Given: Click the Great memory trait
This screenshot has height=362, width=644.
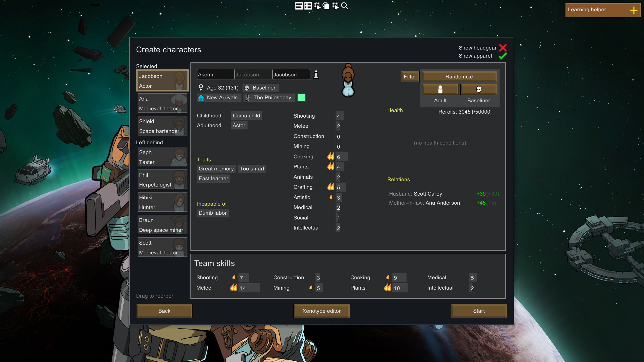Looking at the screenshot, I should click(216, 169).
